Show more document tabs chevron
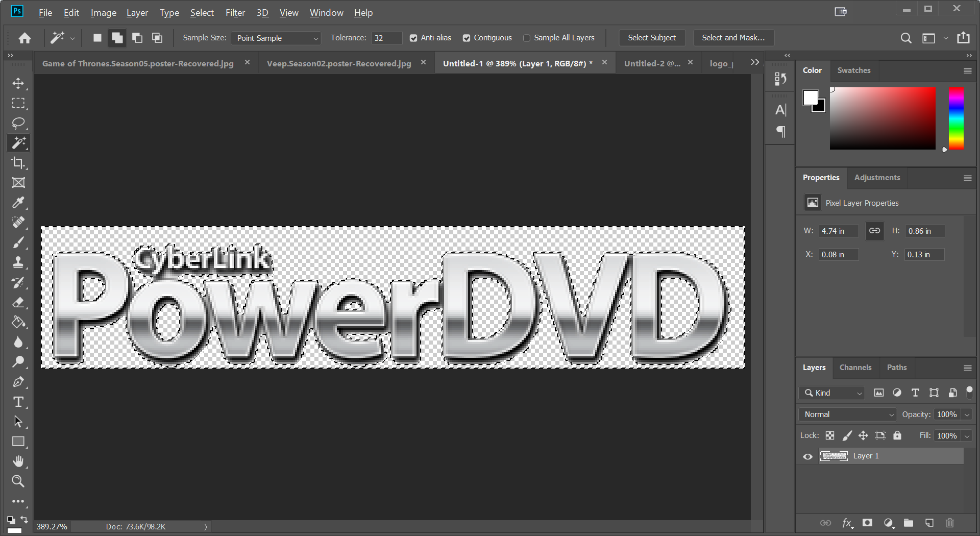 [x=755, y=62]
